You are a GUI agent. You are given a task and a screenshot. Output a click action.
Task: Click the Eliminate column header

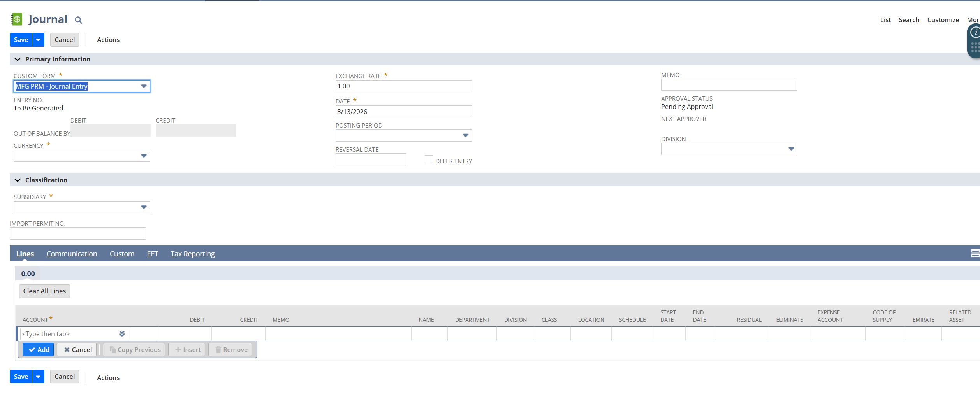point(790,320)
